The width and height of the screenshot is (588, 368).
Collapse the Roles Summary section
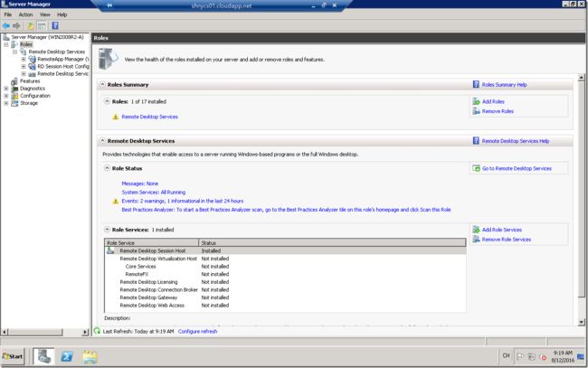[x=102, y=84]
